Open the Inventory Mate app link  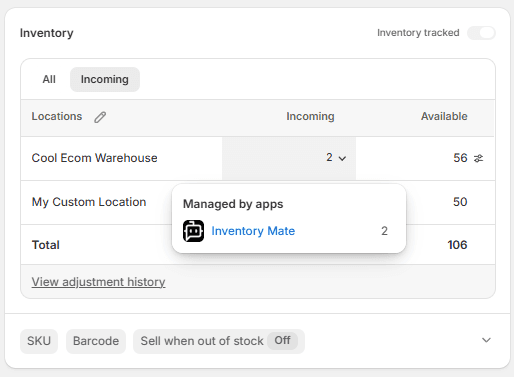coord(253,231)
